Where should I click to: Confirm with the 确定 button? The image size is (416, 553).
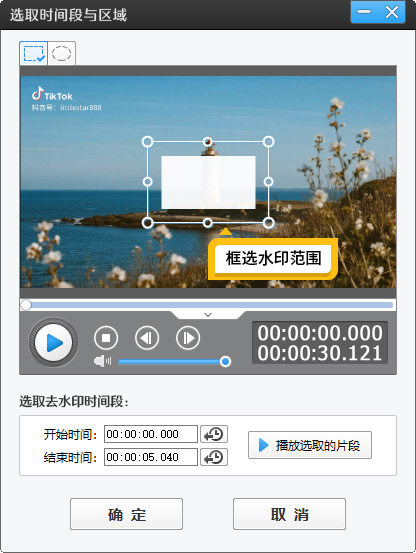click(x=127, y=514)
